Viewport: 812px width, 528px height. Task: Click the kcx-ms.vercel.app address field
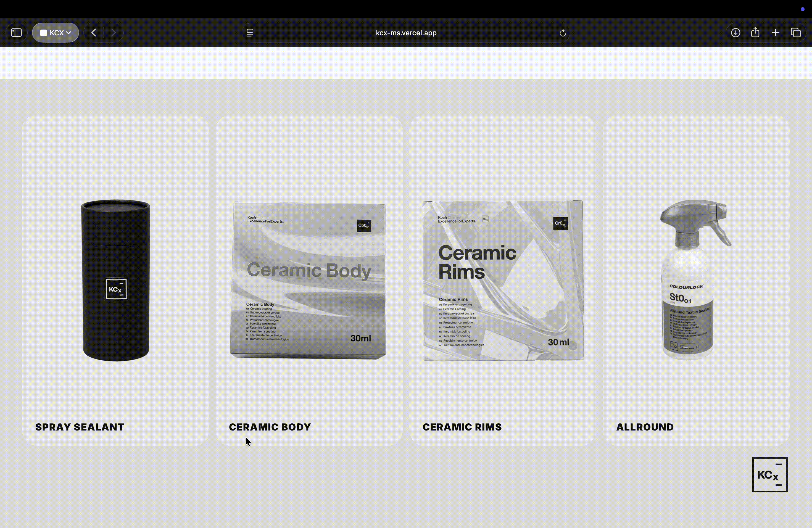406,33
